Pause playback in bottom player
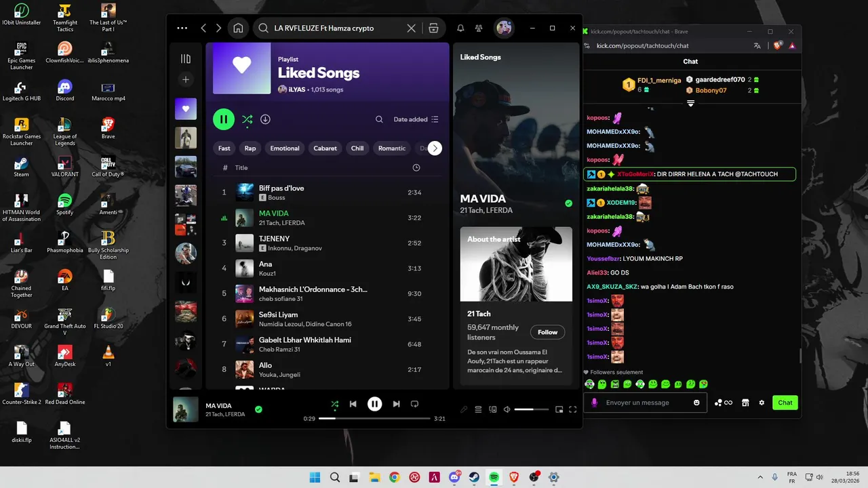868x488 pixels. (x=374, y=404)
